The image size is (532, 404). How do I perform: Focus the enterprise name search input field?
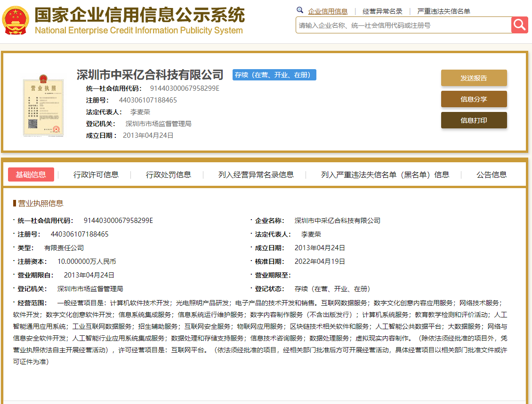403,25
